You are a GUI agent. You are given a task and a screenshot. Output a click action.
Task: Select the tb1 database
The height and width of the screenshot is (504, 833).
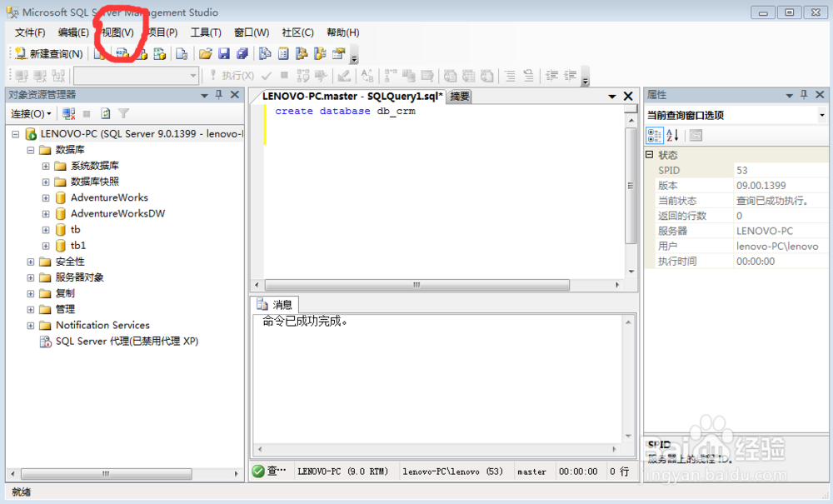coord(78,246)
